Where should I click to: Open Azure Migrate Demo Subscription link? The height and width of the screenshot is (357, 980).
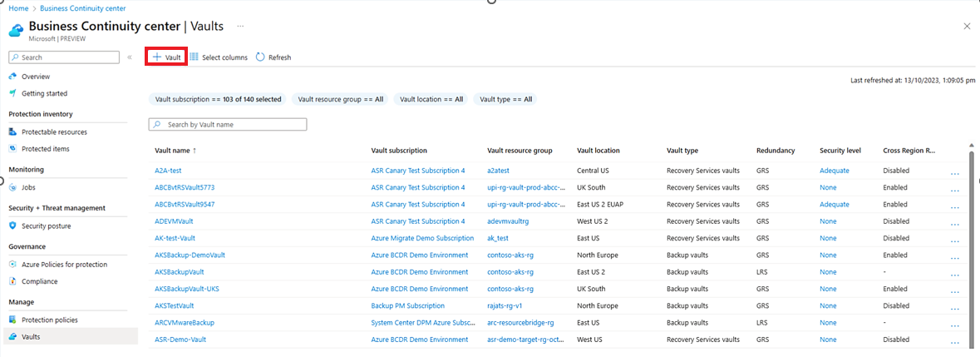click(422, 238)
